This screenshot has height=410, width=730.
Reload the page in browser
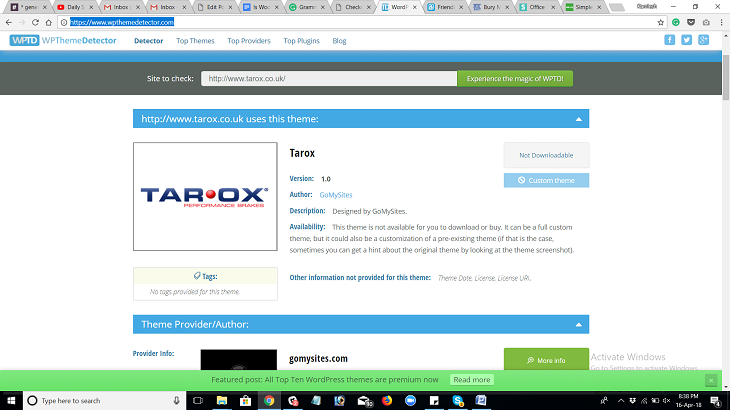pyautogui.click(x=37, y=21)
